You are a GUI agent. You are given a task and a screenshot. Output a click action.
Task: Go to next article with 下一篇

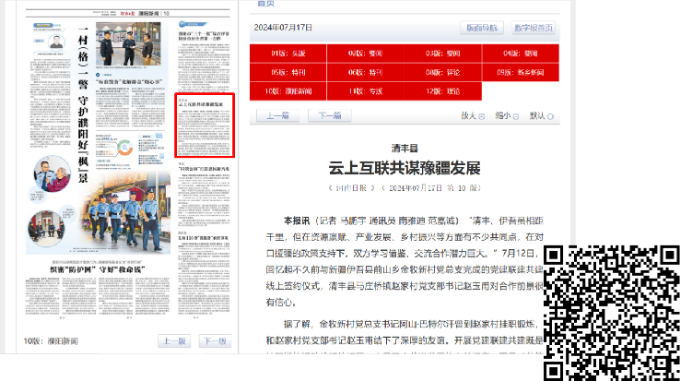[x=330, y=116]
